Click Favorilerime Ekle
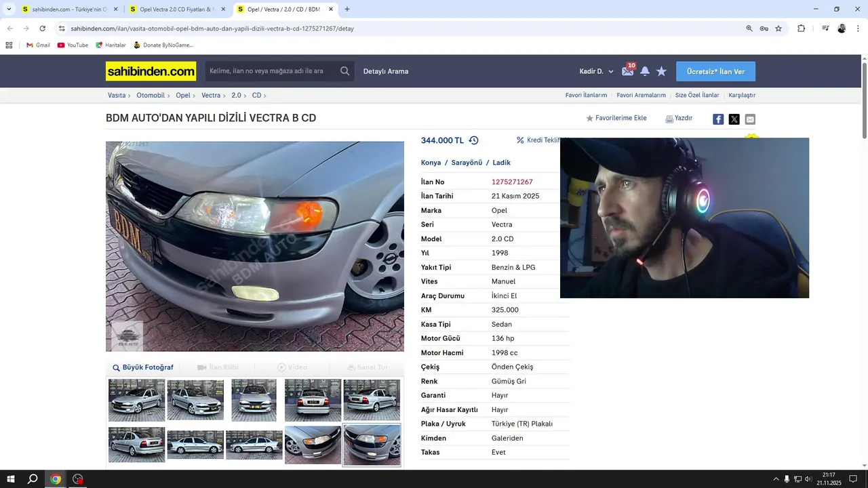 (x=616, y=118)
